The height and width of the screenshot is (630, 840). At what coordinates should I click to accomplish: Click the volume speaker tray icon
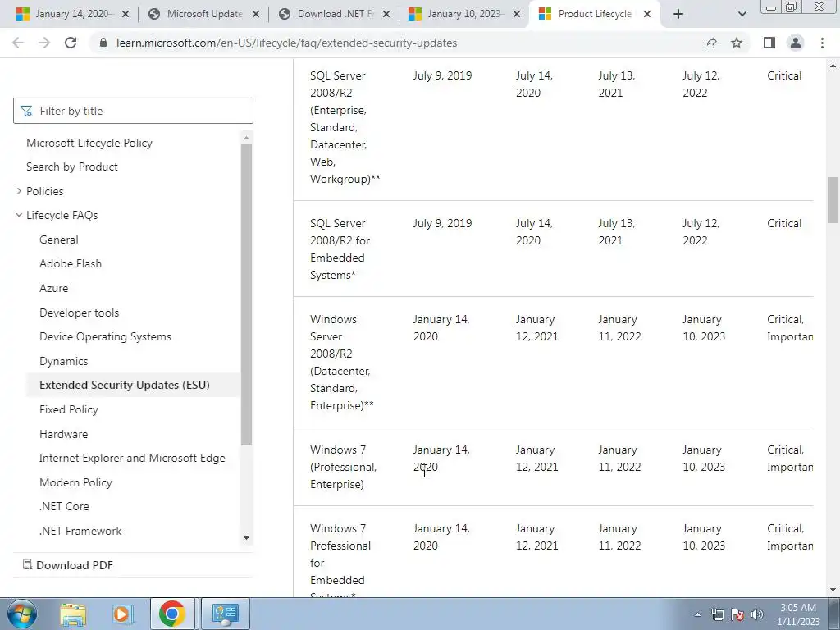(x=757, y=614)
